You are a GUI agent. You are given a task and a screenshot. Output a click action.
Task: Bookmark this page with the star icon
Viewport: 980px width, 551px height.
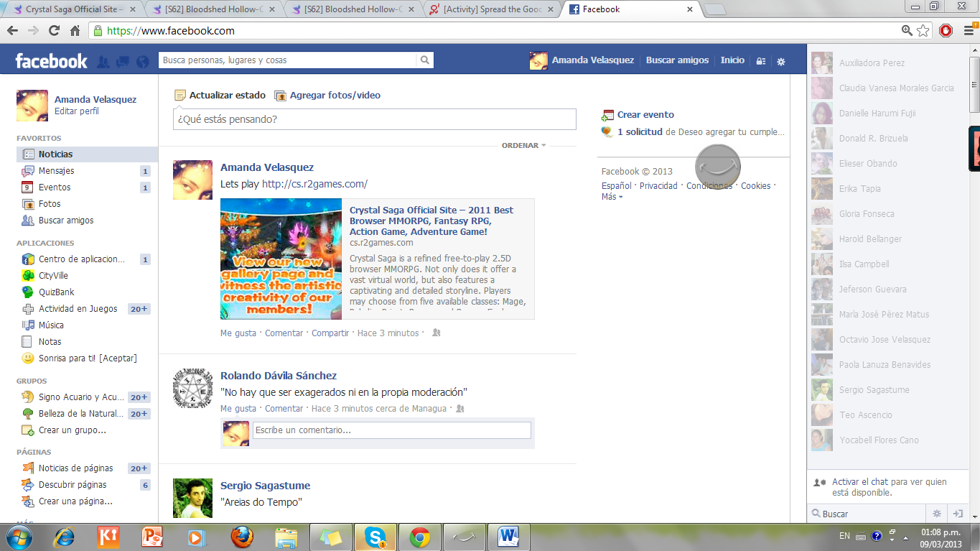[x=923, y=31]
